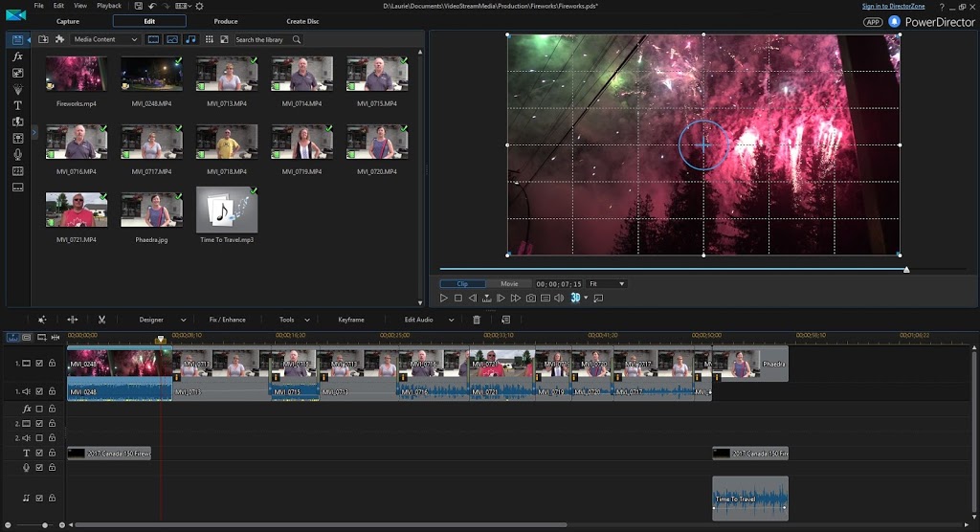The width and height of the screenshot is (980, 532).
Task: Click Sign in to DirectorZone link
Action: [893, 7]
